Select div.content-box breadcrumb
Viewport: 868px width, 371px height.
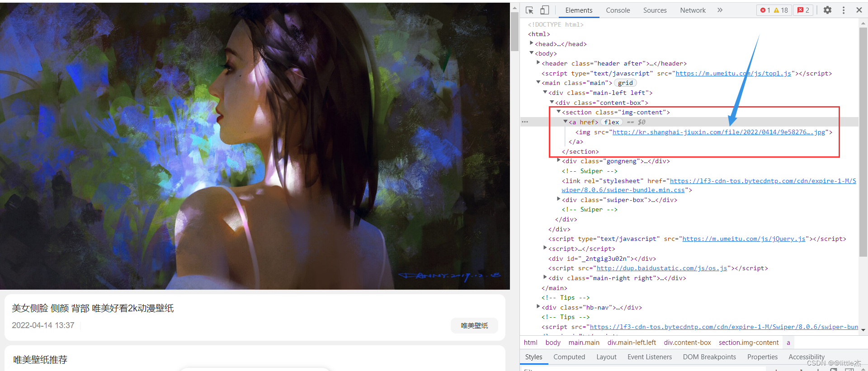coord(687,343)
